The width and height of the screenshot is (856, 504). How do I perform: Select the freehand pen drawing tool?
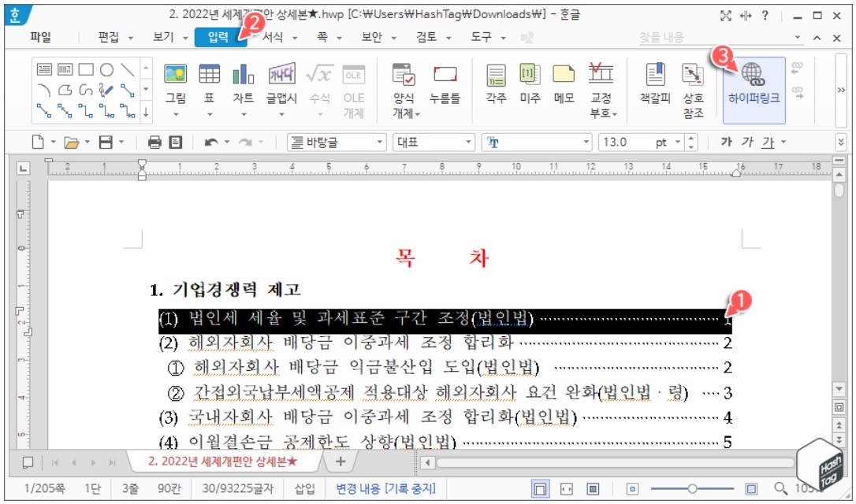coord(106,90)
